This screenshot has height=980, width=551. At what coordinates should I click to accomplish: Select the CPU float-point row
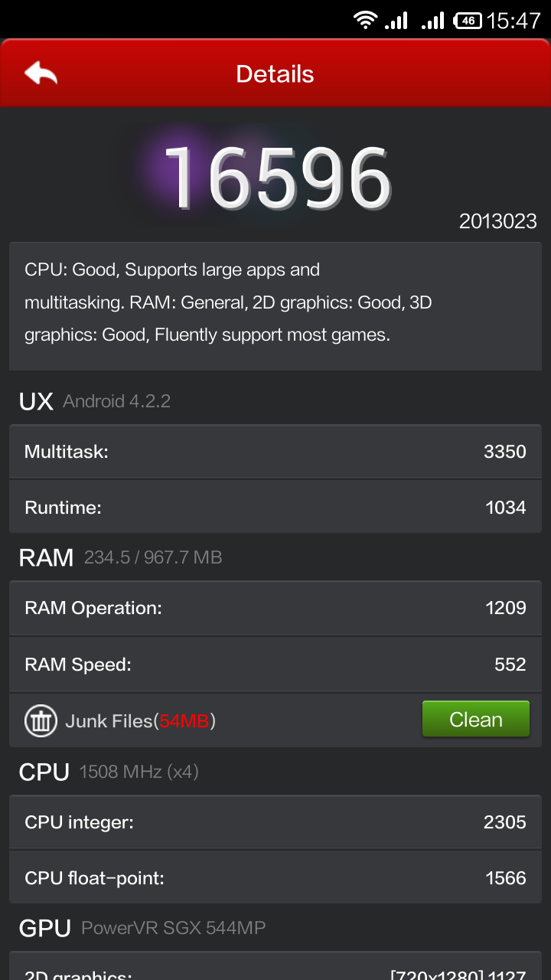tap(275, 878)
